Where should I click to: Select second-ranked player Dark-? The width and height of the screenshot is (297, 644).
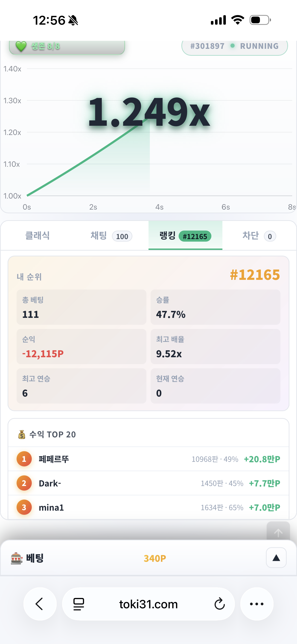pyautogui.click(x=148, y=483)
